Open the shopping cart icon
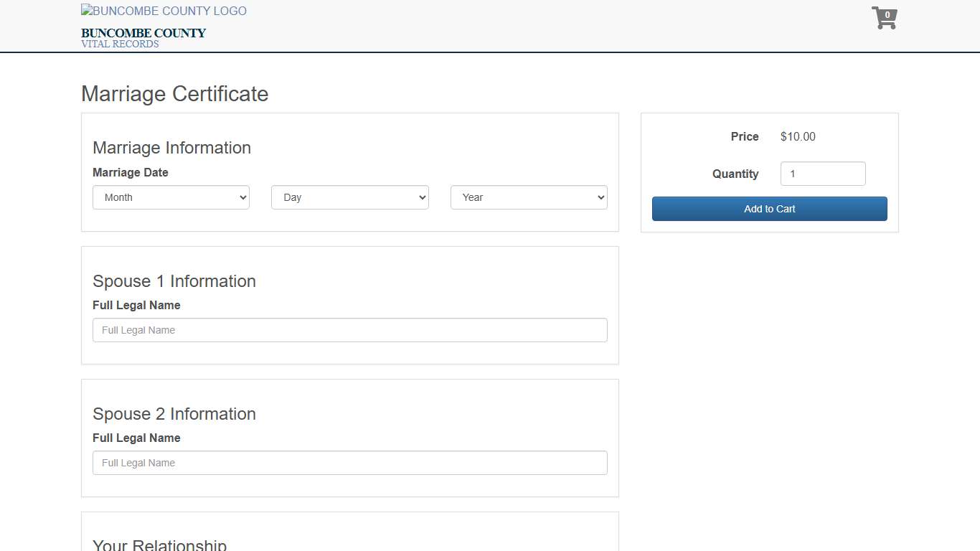 pyautogui.click(x=882, y=20)
